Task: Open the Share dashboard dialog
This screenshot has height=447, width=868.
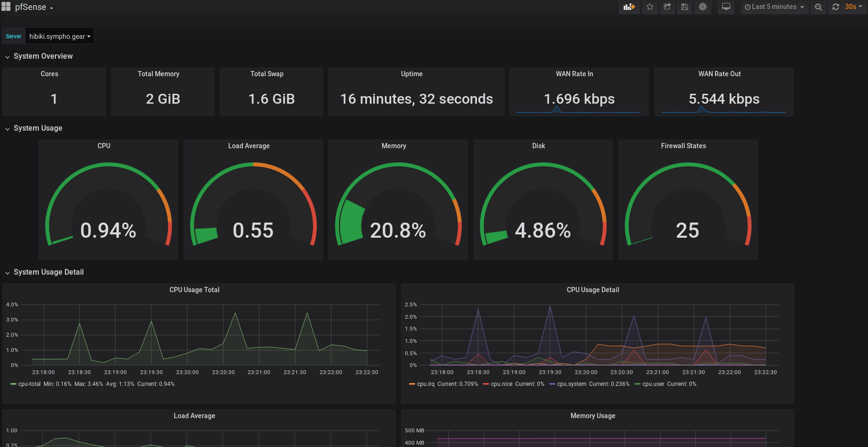Action: (667, 7)
